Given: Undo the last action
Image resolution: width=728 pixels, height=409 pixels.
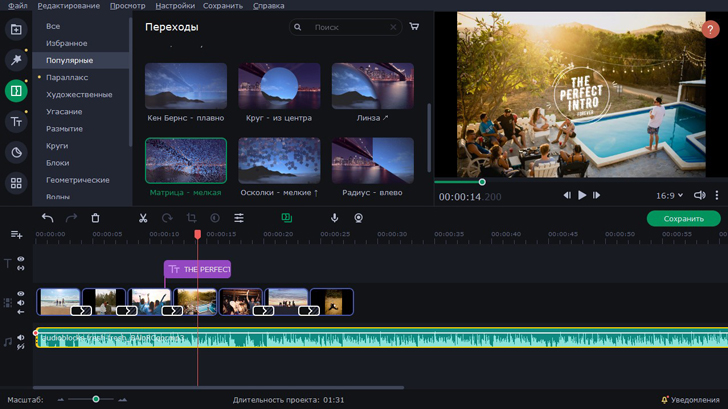Looking at the screenshot, I should [x=47, y=218].
